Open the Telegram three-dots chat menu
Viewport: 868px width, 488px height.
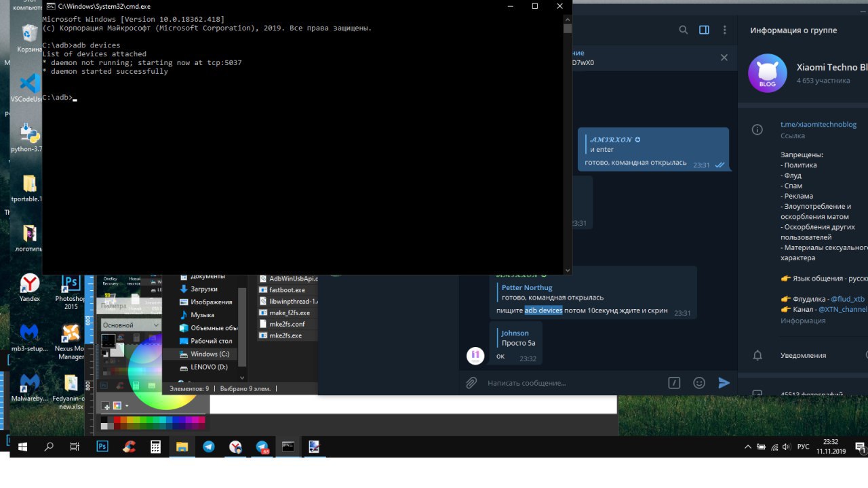pos(725,30)
